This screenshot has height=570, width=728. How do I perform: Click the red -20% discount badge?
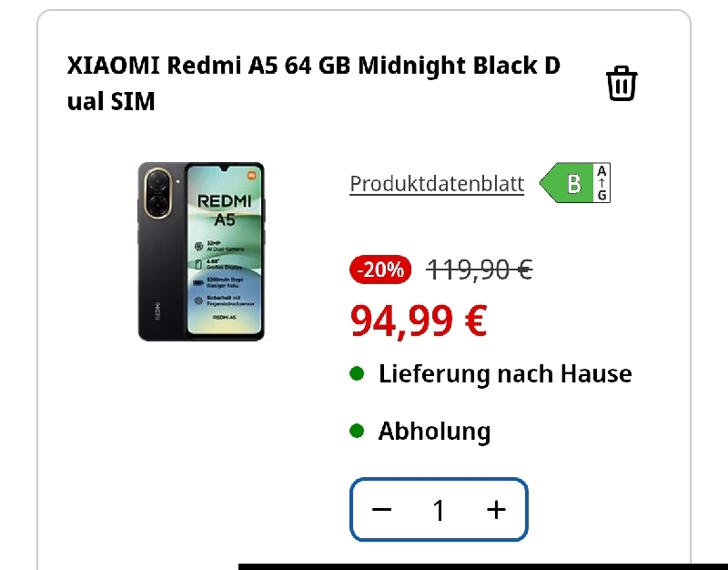point(380,270)
